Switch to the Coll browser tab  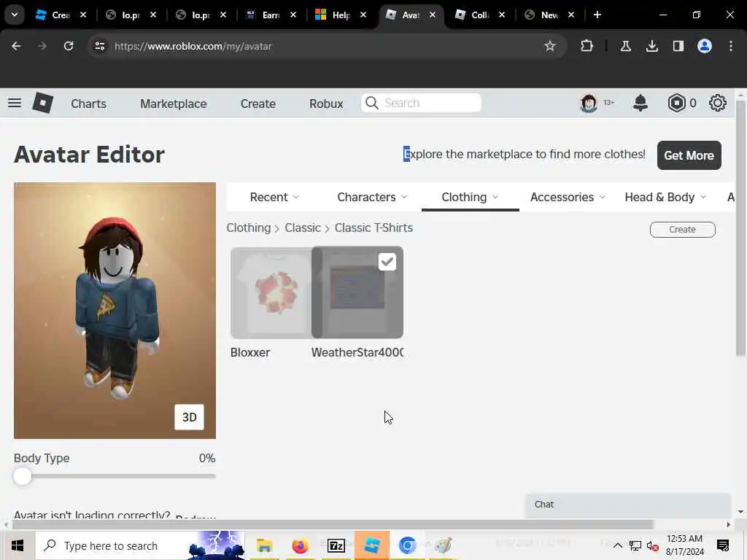(480, 15)
